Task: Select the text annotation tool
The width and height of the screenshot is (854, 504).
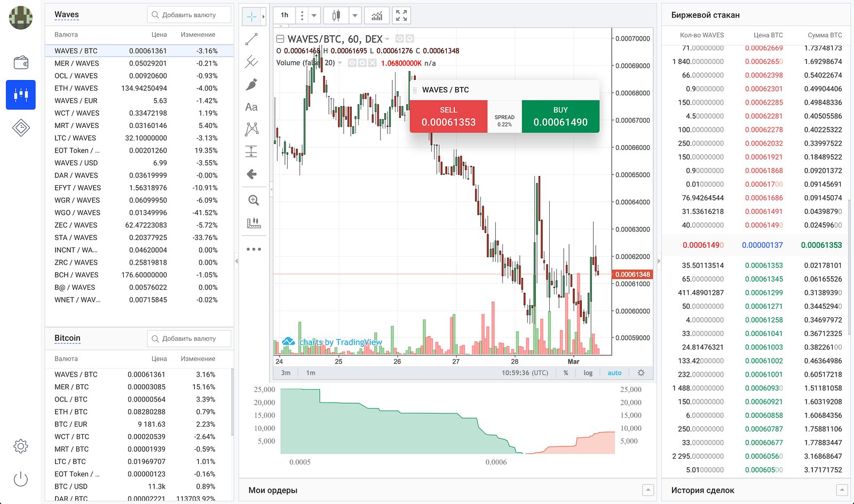Action: [251, 107]
